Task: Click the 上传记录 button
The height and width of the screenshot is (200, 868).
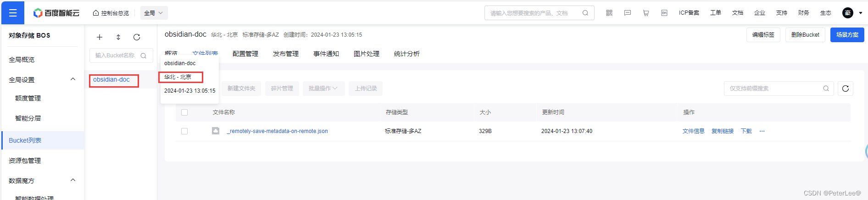Action: click(x=366, y=89)
